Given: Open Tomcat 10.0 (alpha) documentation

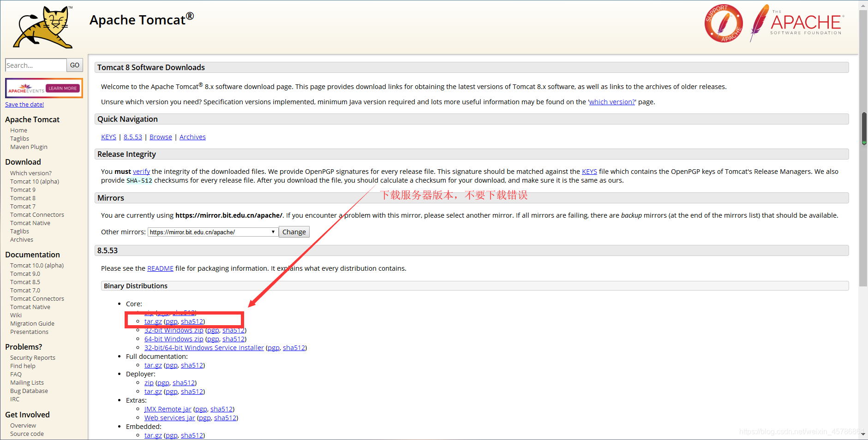Looking at the screenshot, I should click(x=37, y=266).
